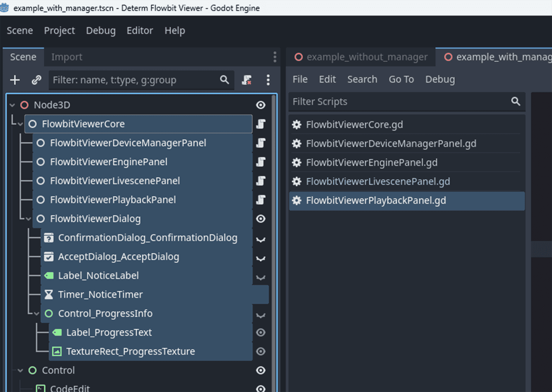Add a new child node with plus icon
552x392 pixels.
click(x=15, y=80)
